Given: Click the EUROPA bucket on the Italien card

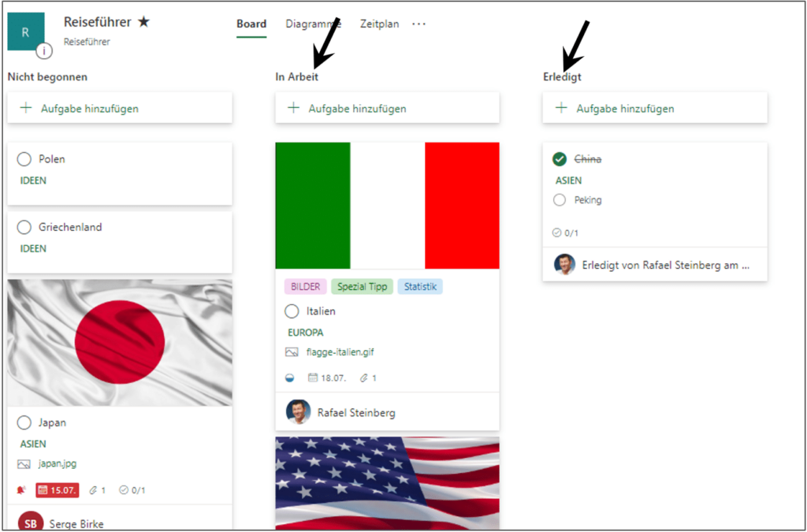Looking at the screenshot, I should tap(306, 333).
